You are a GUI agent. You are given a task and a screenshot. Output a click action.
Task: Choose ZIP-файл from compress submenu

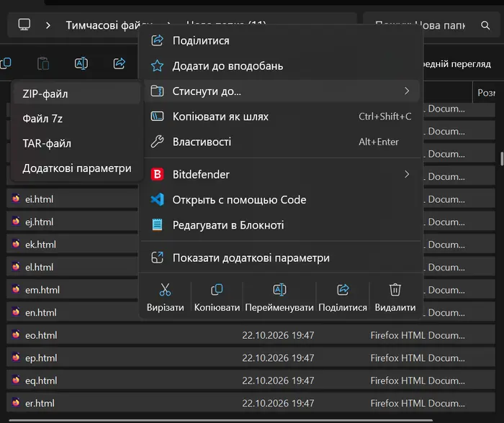coord(77,94)
